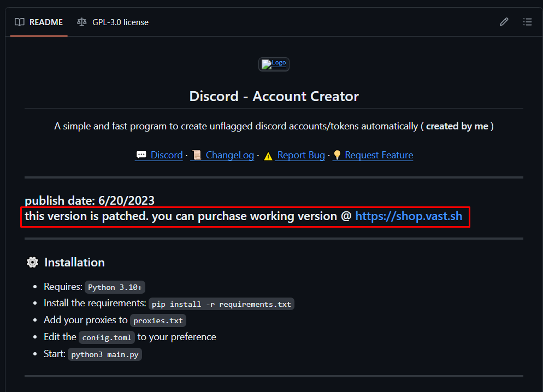
Task: Click the Discord - Account Creator heading
Action: pos(274,96)
